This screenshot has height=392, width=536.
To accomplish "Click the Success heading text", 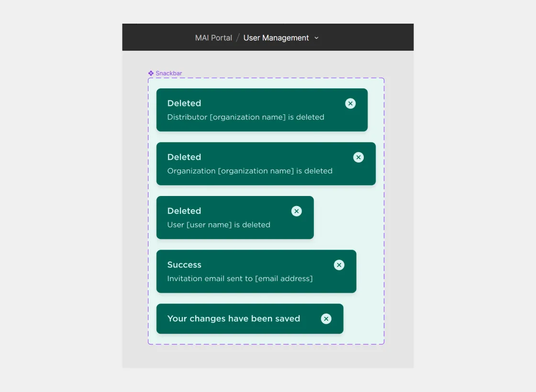I will click(184, 265).
